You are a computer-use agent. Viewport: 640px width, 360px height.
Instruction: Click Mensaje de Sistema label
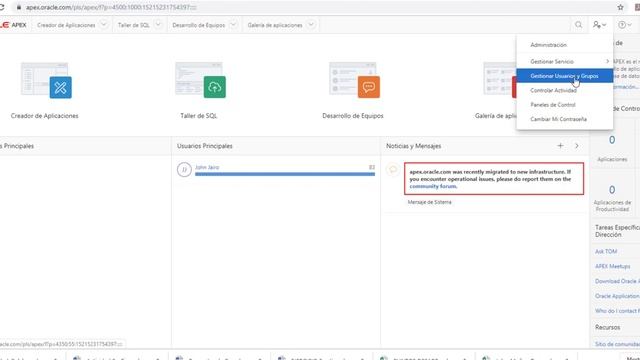pyautogui.click(x=429, y=202)
